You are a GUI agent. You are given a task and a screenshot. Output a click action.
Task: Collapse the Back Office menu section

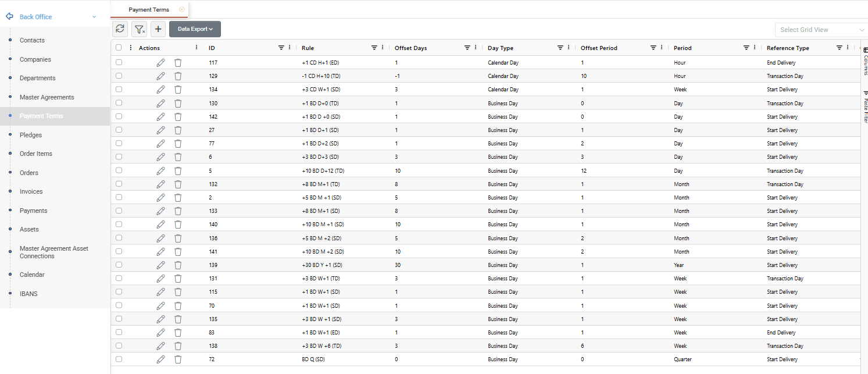pyautogui.click(x=94, y=17)
